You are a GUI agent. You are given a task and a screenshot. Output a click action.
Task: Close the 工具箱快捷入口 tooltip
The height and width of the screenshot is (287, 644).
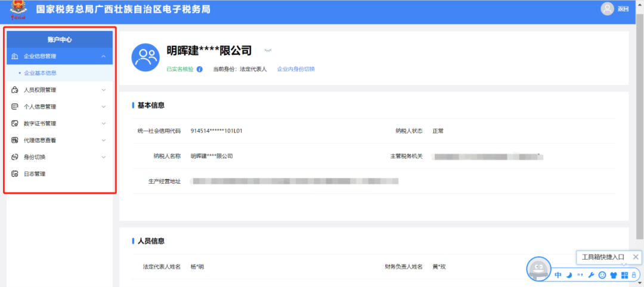(x=636, y=257)
